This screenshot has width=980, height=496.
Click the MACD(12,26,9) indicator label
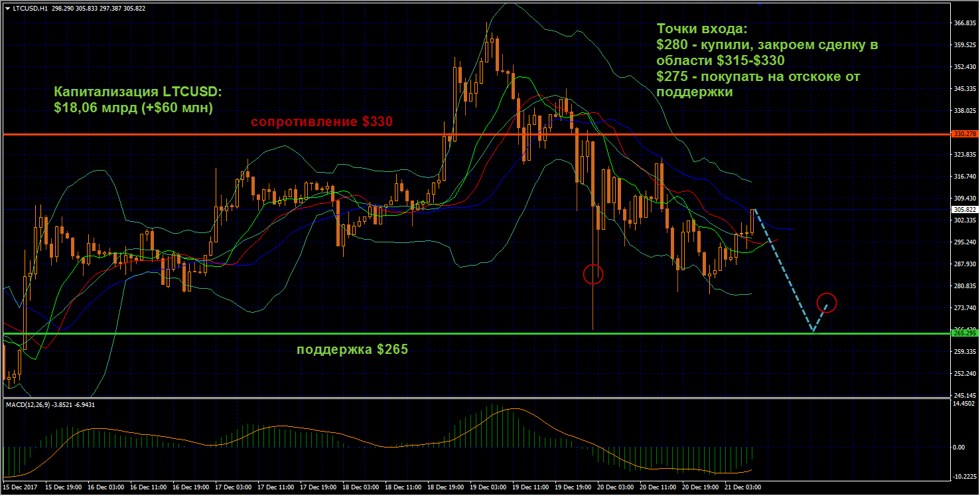(x=51, y=404)
